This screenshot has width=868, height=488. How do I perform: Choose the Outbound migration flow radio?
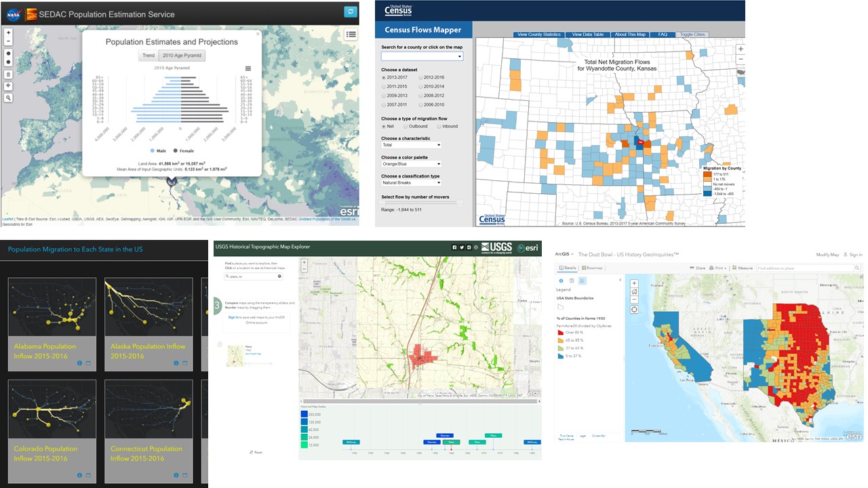(406, 127)
